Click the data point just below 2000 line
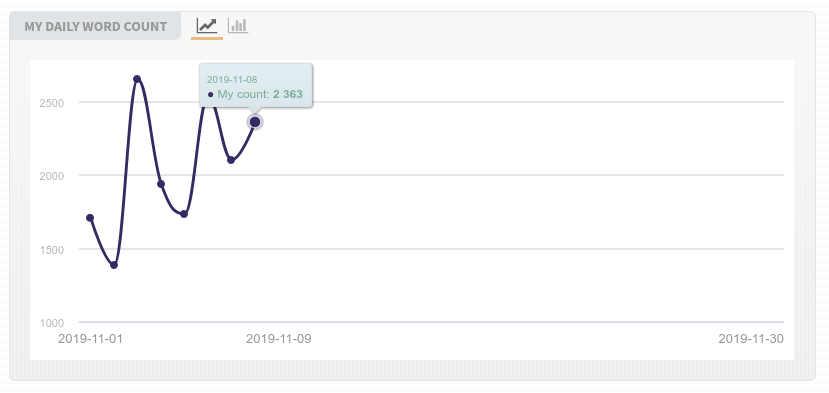The height and width of the screenshot is (393, 829). [x=161, y=184]
